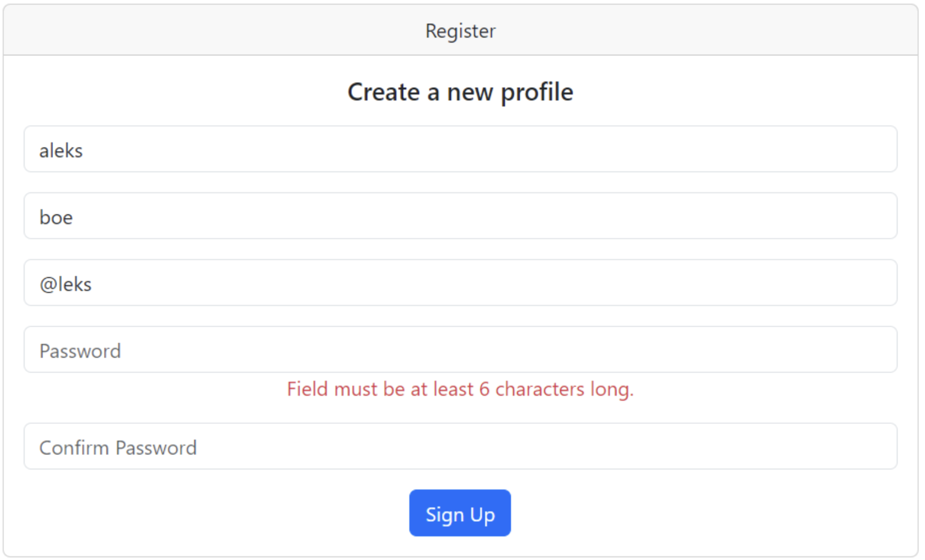
Task: Activate the input directly above Sign Up
Action: point(460,446)
